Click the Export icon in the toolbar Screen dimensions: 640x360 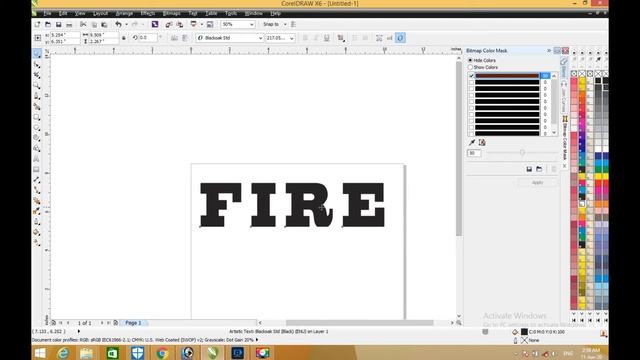[180, 24]
